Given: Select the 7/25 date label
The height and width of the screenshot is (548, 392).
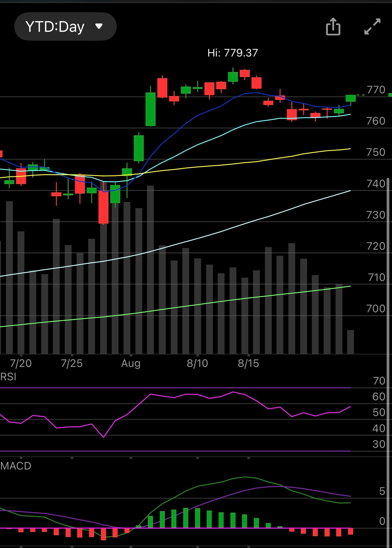Looking at the screenshot, I should (x=72, y=363).
